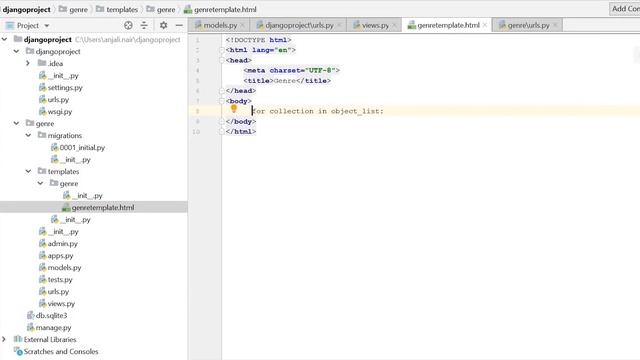Collapse the genre app folder
The height and width of the screenshot is (360, 640).
[16, 123]
